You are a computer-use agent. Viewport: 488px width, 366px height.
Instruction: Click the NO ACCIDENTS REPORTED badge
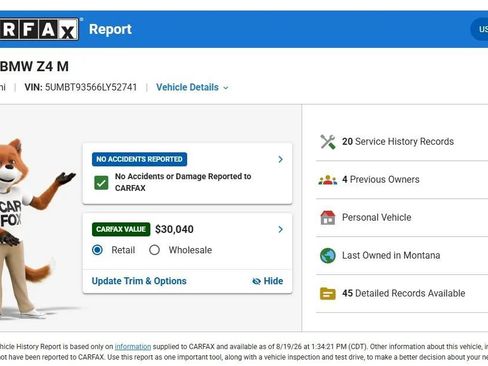click(x=139, y=159)
